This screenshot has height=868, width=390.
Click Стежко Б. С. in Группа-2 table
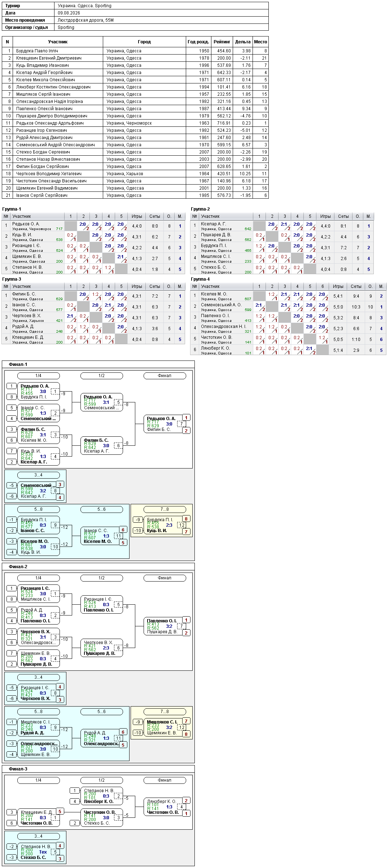point(214,267)
